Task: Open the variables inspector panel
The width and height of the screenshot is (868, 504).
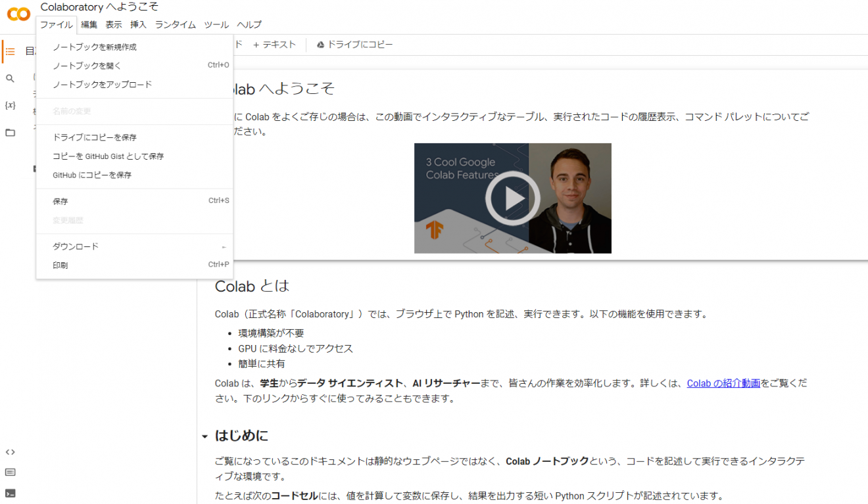Action: (10, 104)
